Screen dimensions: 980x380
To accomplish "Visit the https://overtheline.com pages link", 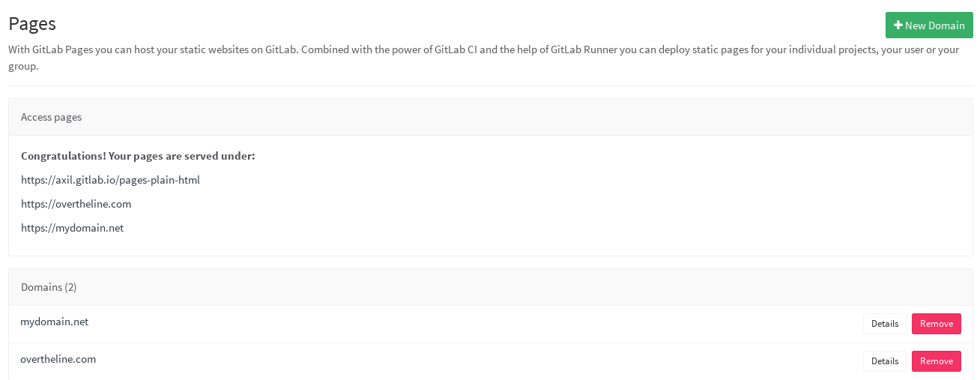I will (76, 204).
